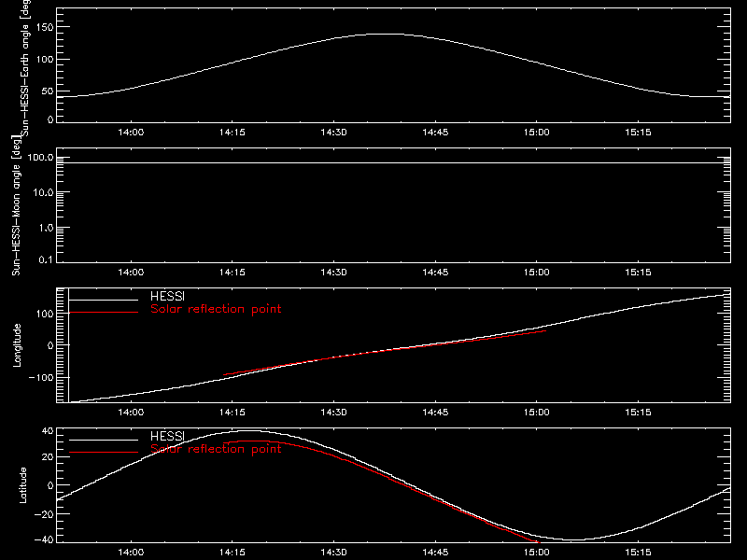Select HESSI legend text in Longitude plot

(x=167, y=296)
